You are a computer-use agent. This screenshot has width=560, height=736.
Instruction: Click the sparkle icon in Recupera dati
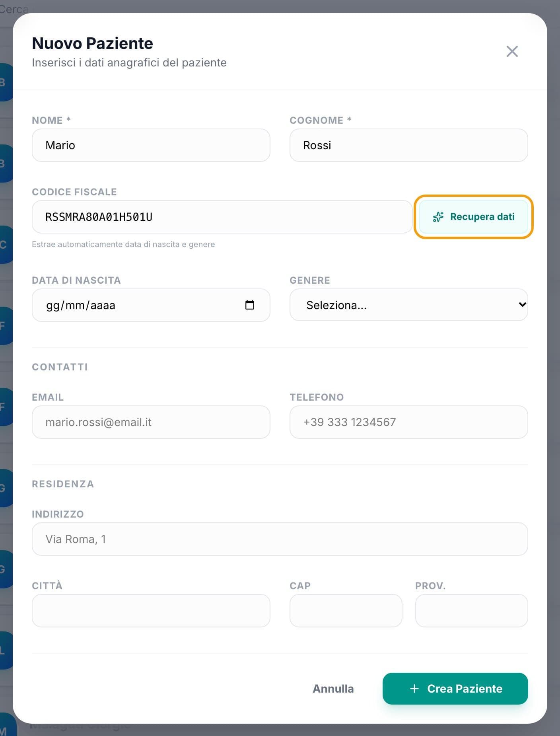438,217
